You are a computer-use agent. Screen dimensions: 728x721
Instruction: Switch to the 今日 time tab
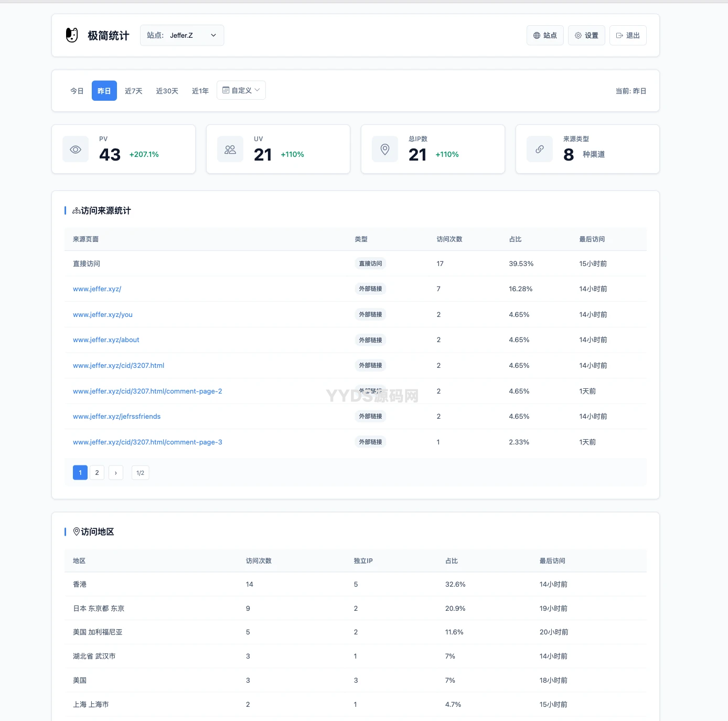[77, 91]
